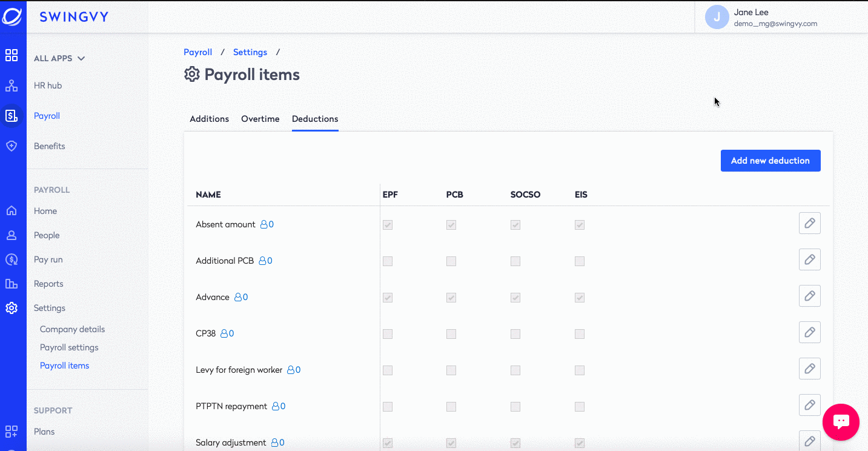The image size is (868, 451).
Task: Edit the Salary adjustment deduction
Action: tap(809, 441)
